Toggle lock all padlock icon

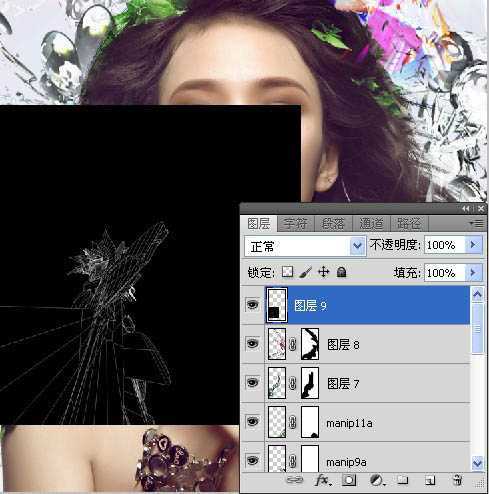(x=341, y=272)
